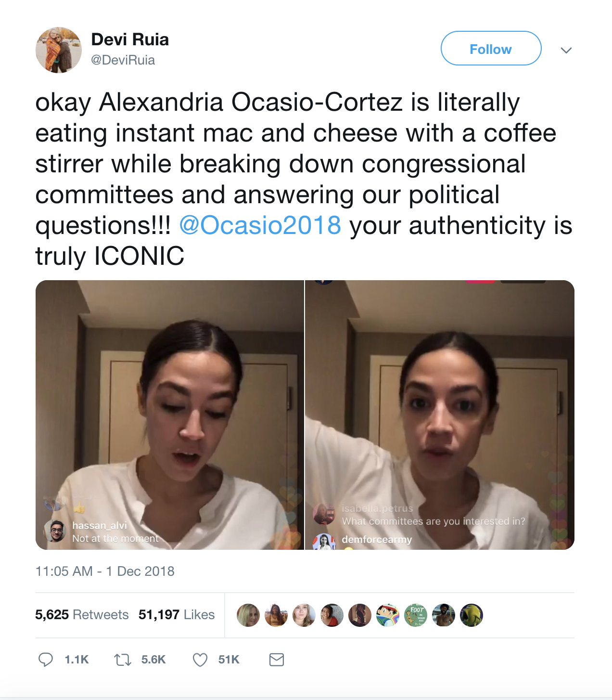Screen dimensions: 612x700
Task: Open the right livestream screenshot image
Action: [440, 415]
